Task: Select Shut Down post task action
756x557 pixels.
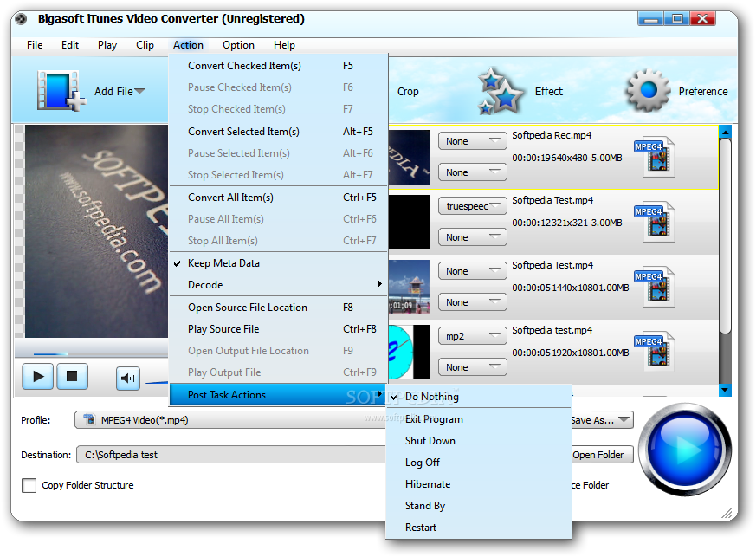Action: click(479, 441)
